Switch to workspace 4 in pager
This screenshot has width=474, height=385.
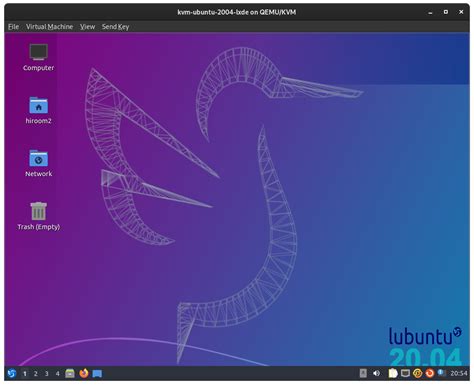point(58,374)
